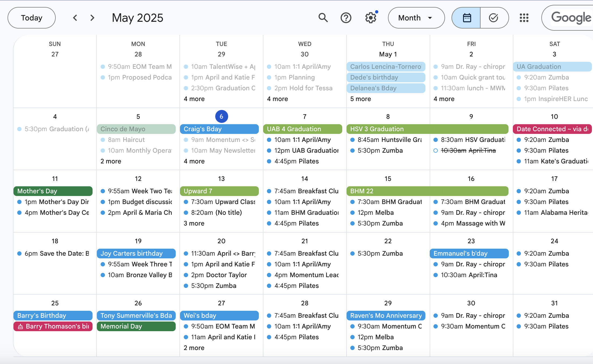Click the Today button
The image size is (593, 364).
31,18
